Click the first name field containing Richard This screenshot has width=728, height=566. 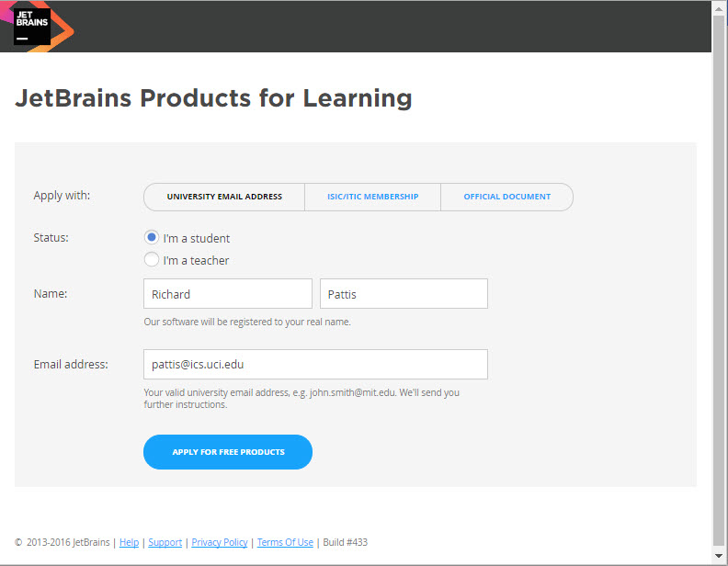point(228,294)
